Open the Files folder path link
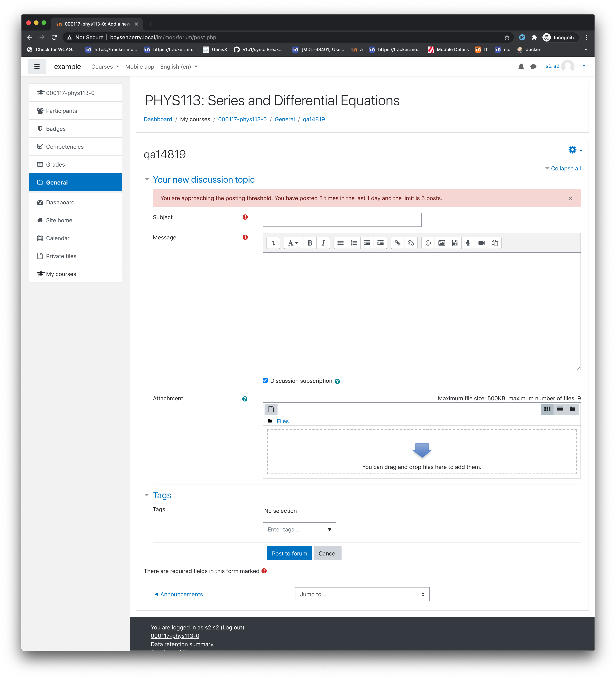Screen dimensions: 616x679 [x=283, y=421]
